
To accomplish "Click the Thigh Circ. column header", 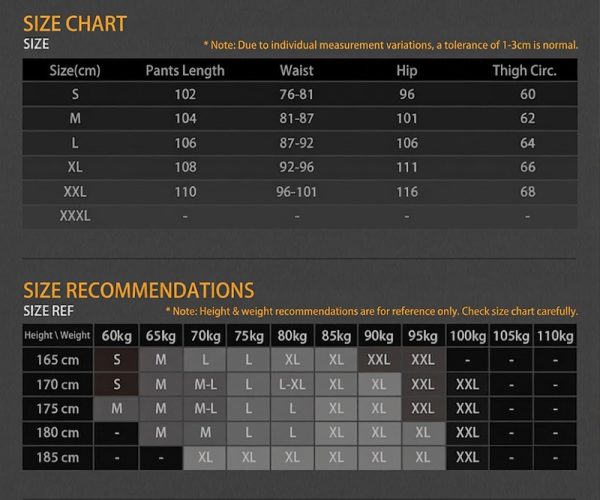I will (524, 71).
